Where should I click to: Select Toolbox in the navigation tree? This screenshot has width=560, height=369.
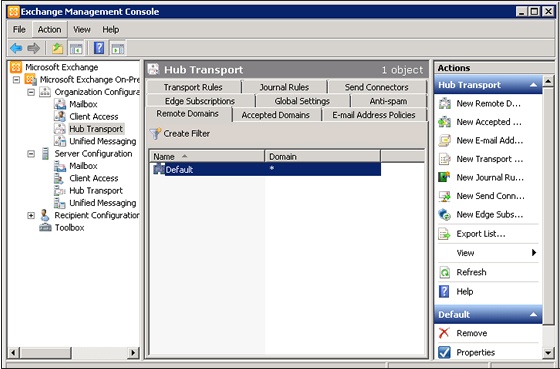(69, 228)
